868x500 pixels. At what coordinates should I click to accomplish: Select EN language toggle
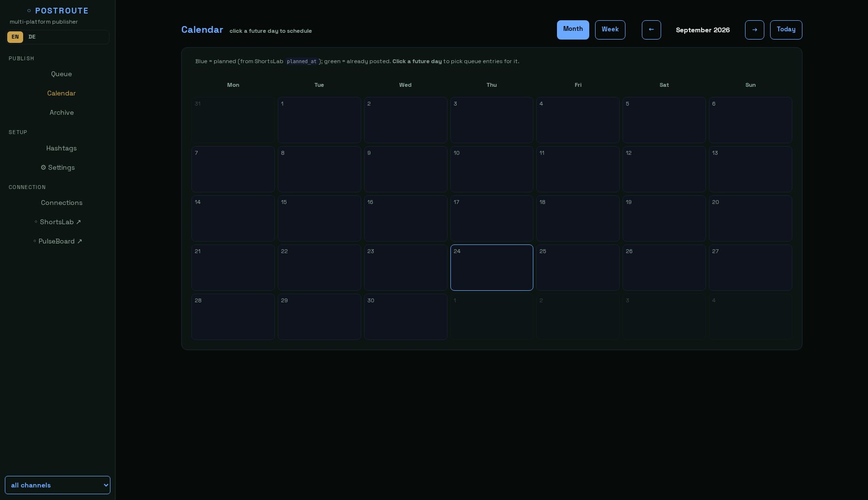click(15, 37)
